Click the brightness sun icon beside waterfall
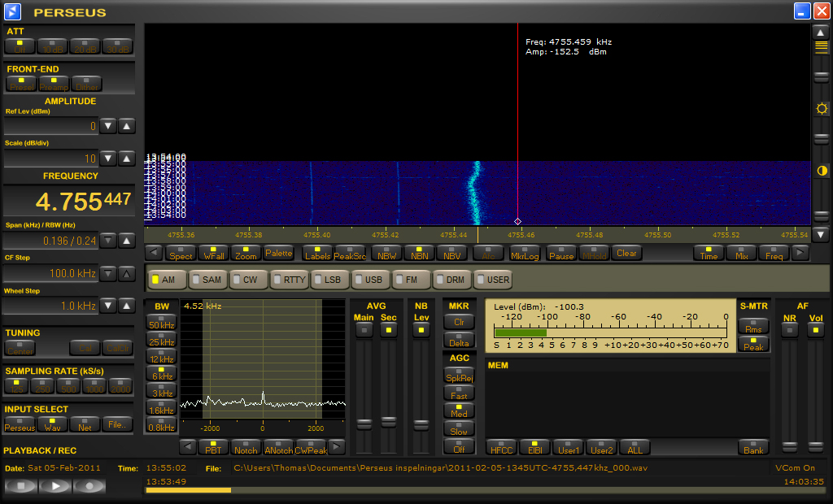This screenshot has height=504, width=833. coord(822,109)
